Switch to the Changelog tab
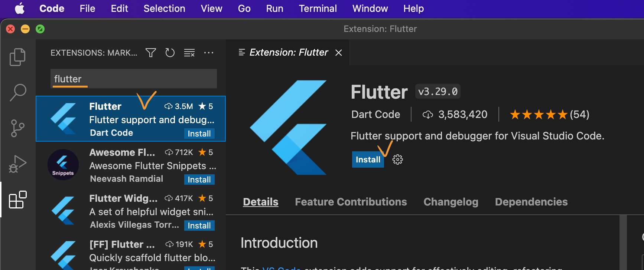 [x=451, y=202]
